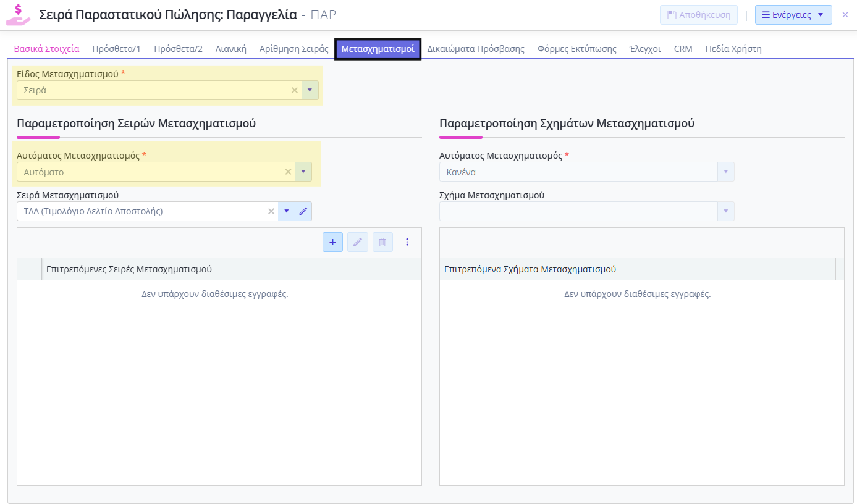Expand the Κανένα dropdown on the right
This screenshot has width=857, height=504.
pyautogui.click(x=726, y=172)
